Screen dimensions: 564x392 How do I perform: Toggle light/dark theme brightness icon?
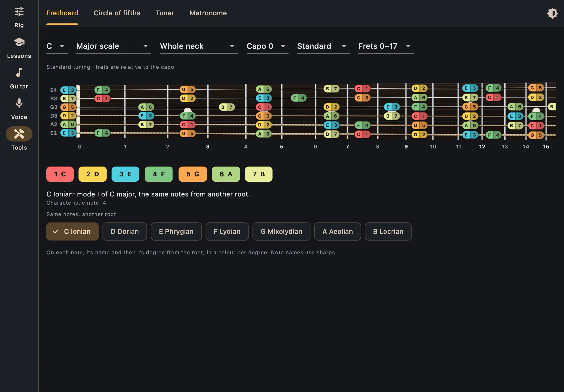point(552,13)
